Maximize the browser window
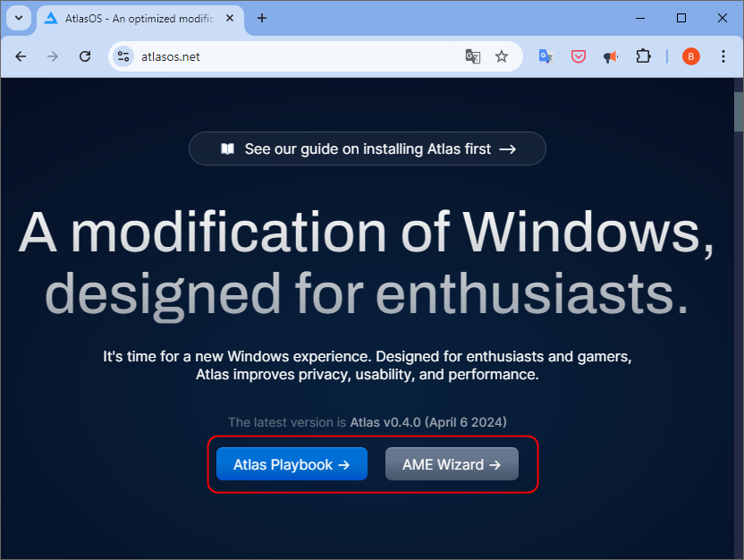 pyautogui.click(x=681, y=19)
